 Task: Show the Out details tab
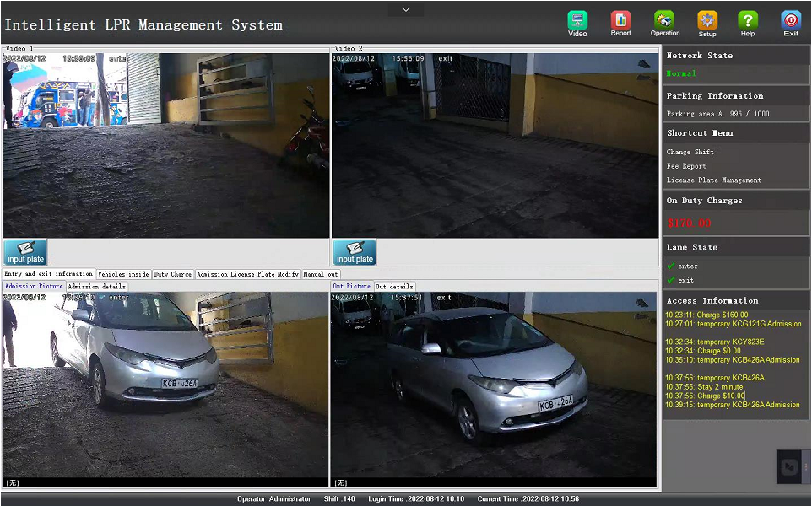pyautogui.click(x=394, y=287)
